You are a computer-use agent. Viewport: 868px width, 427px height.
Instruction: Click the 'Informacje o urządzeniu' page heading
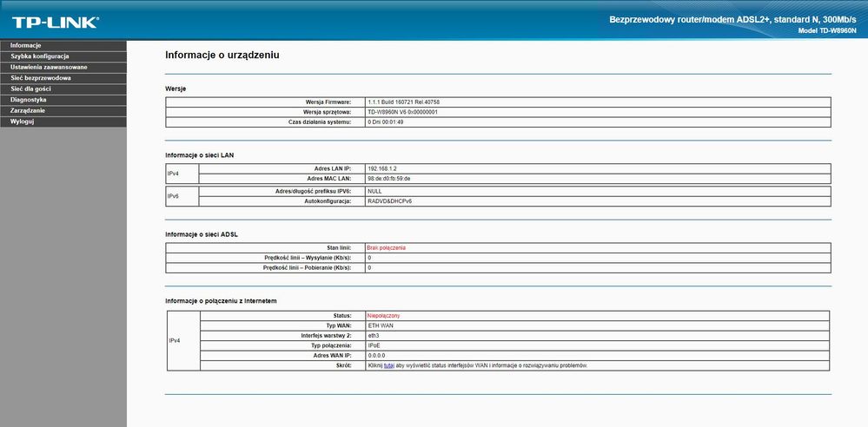click(222, 56)
